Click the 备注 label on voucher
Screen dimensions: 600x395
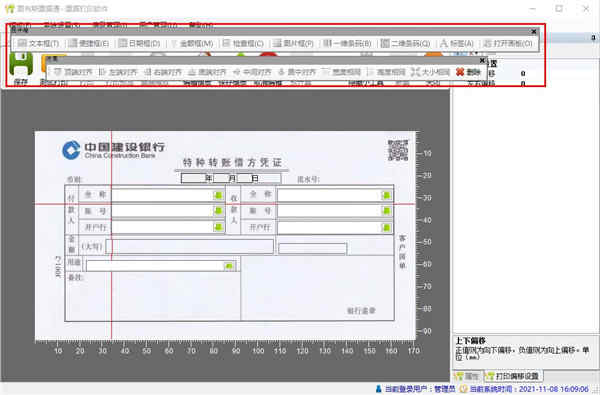[76, 277]
